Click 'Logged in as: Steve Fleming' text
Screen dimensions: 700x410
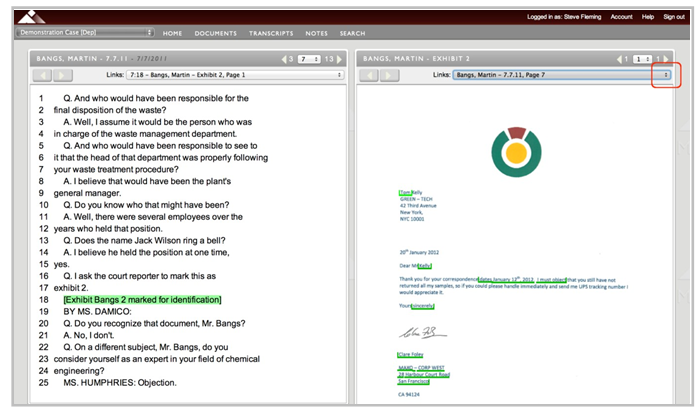coord(564,17)
